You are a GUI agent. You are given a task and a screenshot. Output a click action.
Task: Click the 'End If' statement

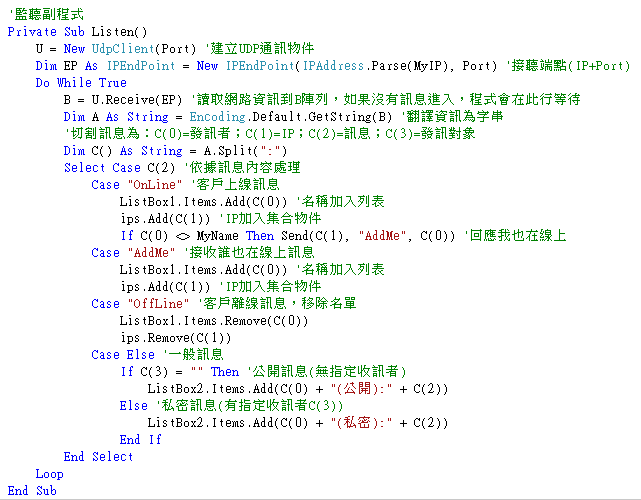141,440
